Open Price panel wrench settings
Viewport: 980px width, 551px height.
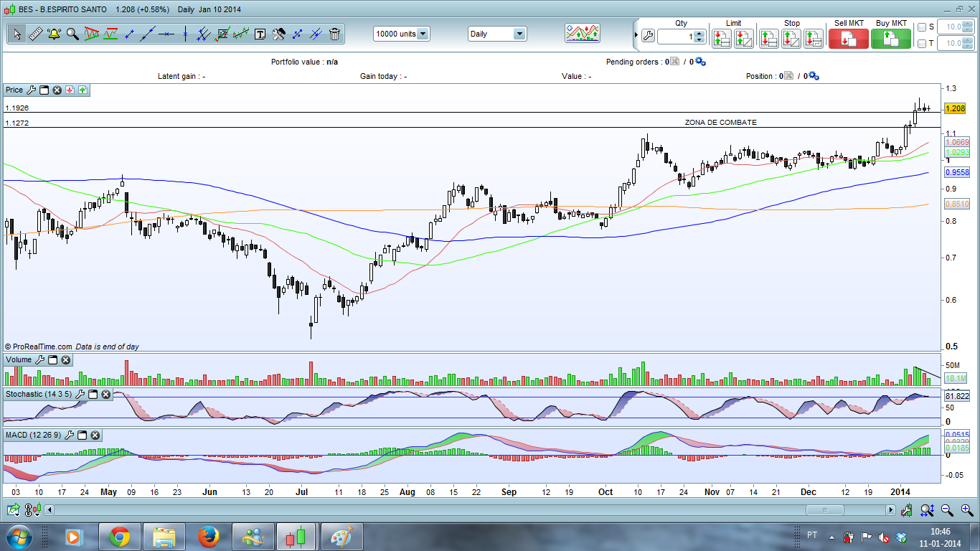click(x=31, y=90)
